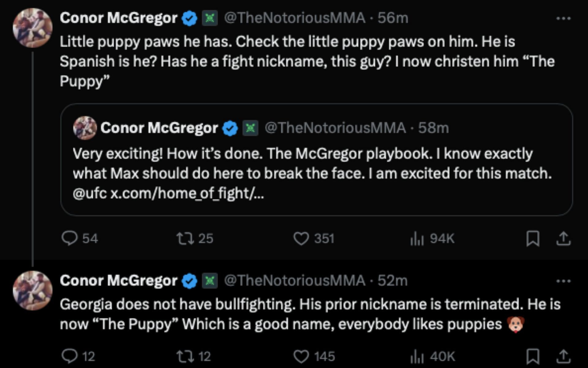Open more options for the 56m tweet
The height and width of the screenshot is (368, 588).
[563, 18]
